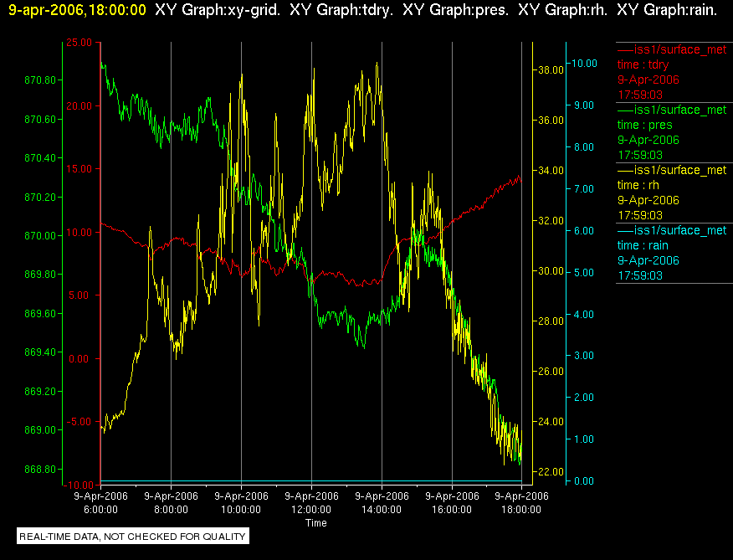The width and height of the screenshot is (733, 560).
Task: Click the red axis value 25.00
Action: 79,43
